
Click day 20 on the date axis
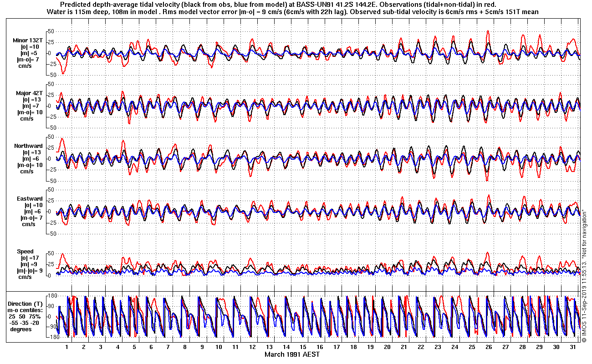(x=387, y=346)
